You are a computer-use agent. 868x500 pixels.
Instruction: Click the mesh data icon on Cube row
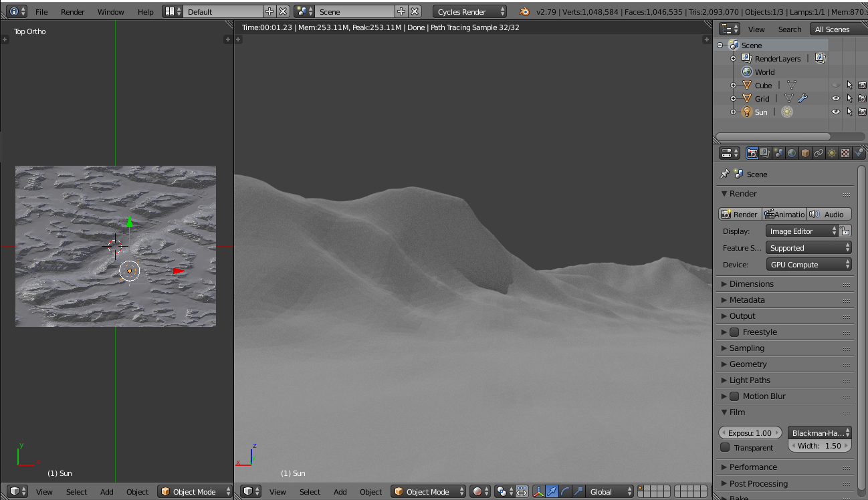[x=792, y=85]
